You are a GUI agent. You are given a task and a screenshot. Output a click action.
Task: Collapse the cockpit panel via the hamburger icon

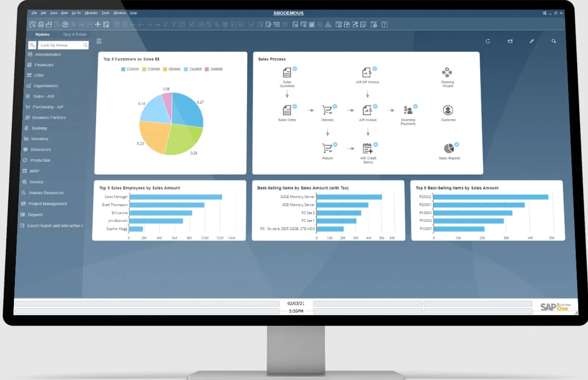point(99,41)
